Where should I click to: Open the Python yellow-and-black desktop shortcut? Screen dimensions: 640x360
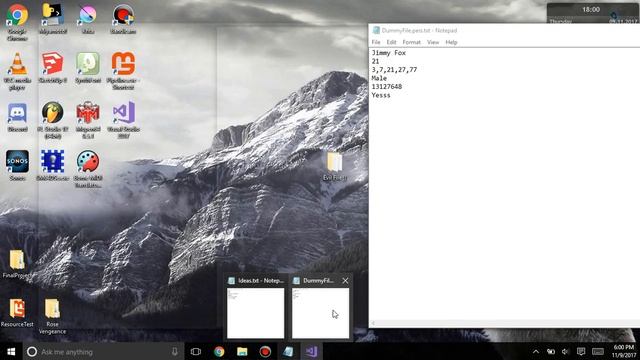click(x=52, y=15)
